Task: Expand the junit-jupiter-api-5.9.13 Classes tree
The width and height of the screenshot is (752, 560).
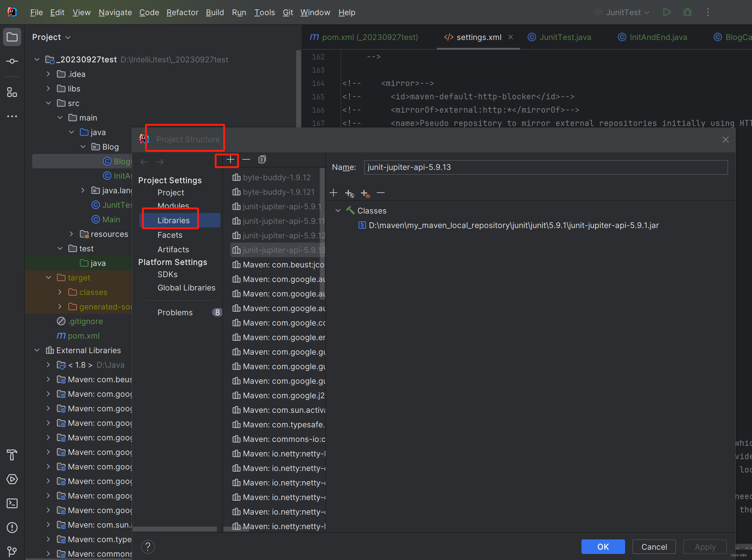Action: coord(338,210)
